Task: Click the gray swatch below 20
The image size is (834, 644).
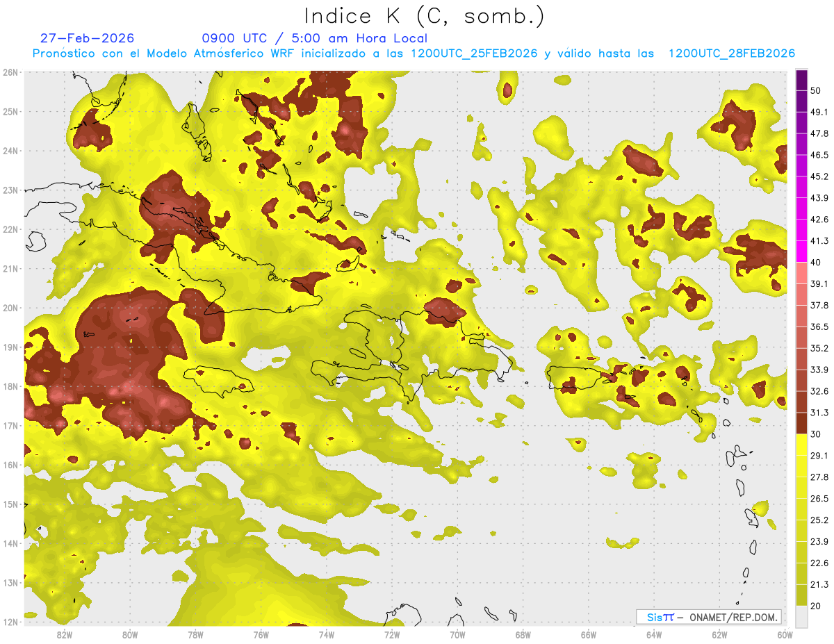Action: pyautogui.click(x=801, y=616)
